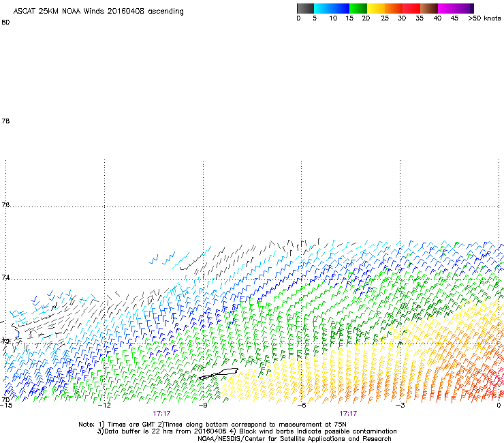Pick the yellow 20-25 knots legend segment
Image resolution: width=504 pixels, height=443 pixels.
(376, 8)
